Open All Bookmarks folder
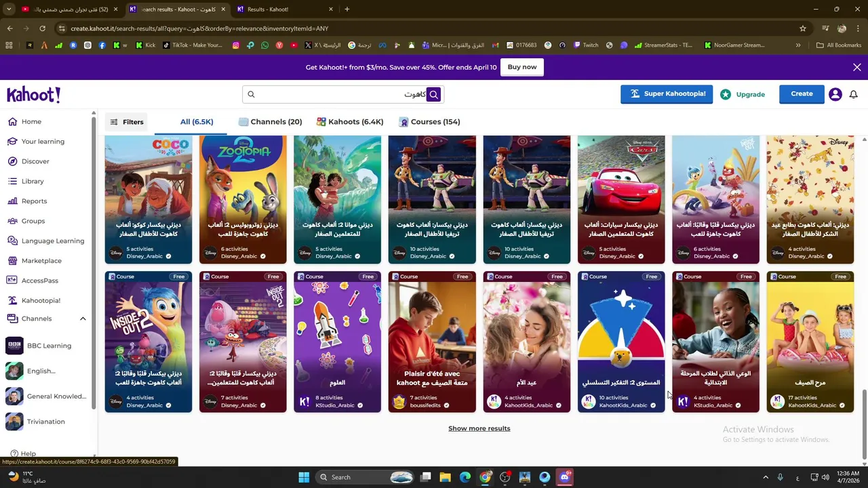The height and width of the screenshot is (488, 868). click(839, 45)
